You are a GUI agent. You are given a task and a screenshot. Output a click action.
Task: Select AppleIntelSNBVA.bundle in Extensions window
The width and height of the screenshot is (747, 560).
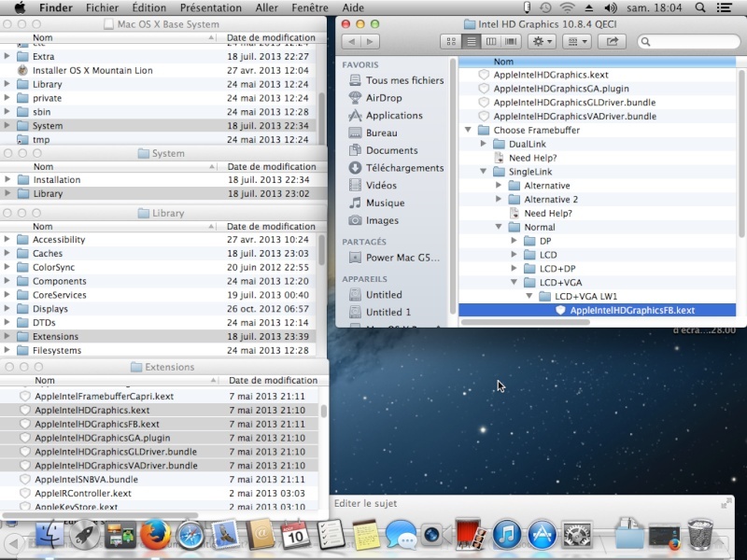[x=160, y=480]
